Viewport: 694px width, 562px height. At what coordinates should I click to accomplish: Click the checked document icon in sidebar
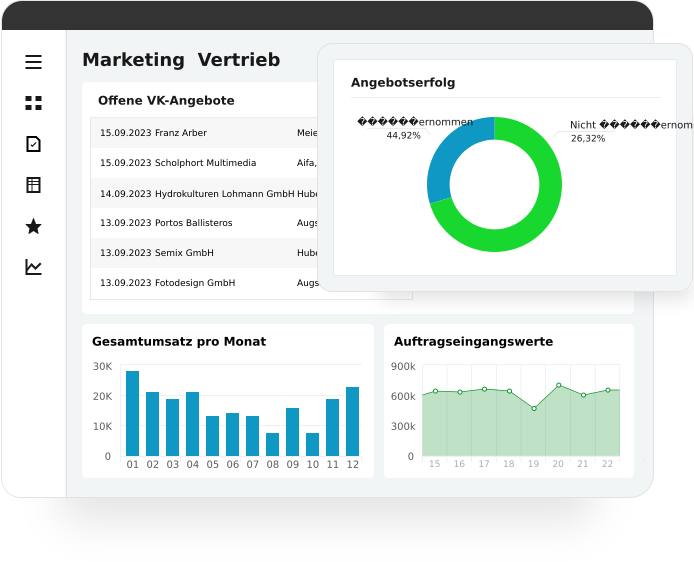click(34, 144)
